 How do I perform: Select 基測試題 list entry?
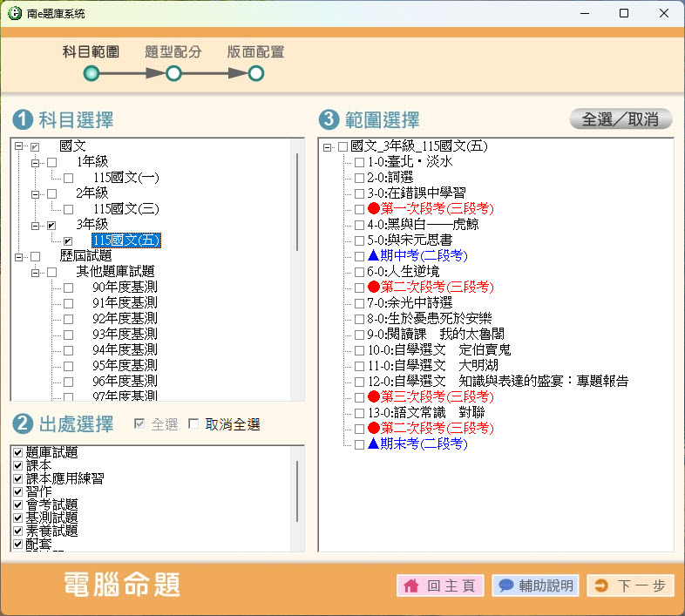pos(52,518)
